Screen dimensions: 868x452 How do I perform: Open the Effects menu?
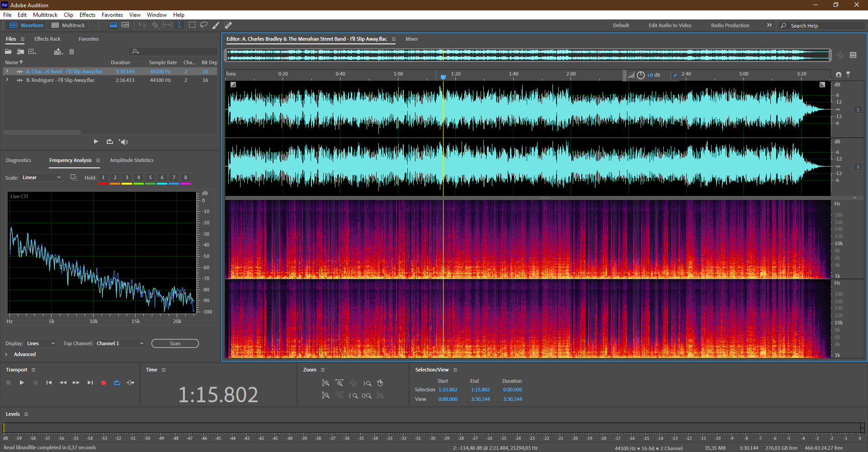(87, 15)
